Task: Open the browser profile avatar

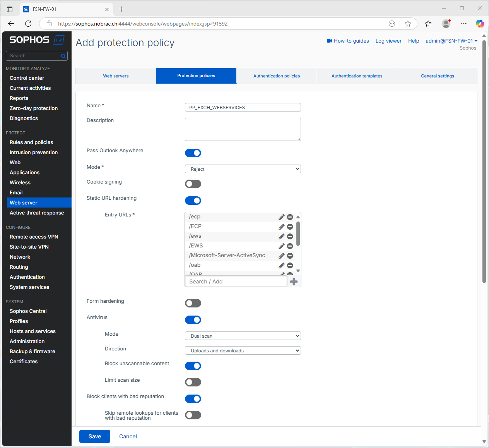Action: pyautogui.click(x=446, y=24)
